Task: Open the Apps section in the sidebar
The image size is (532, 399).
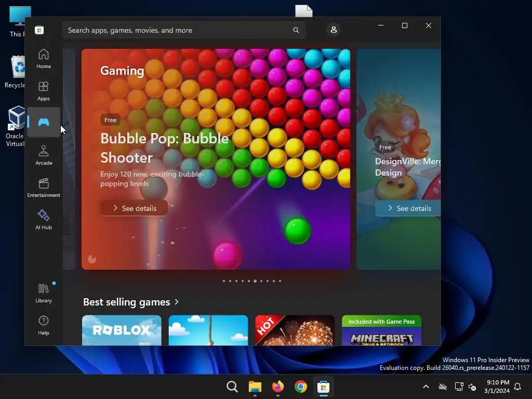Action: pos(44,90)
